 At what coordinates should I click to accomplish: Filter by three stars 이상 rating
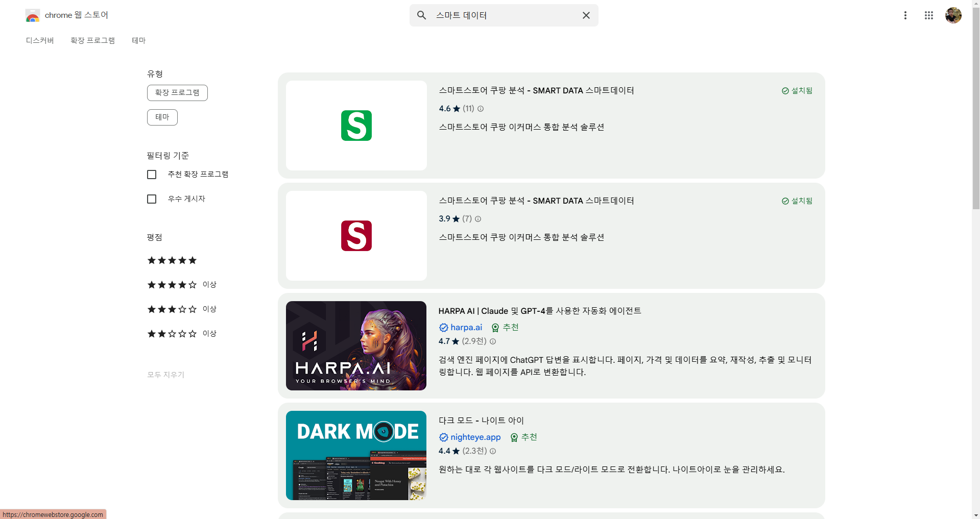click(x=182, y=309)
